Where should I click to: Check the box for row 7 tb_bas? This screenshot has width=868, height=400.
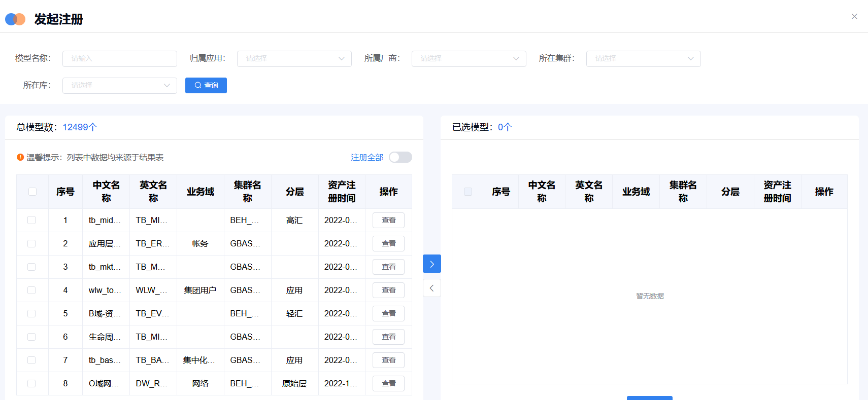click(x=31, y=360)
